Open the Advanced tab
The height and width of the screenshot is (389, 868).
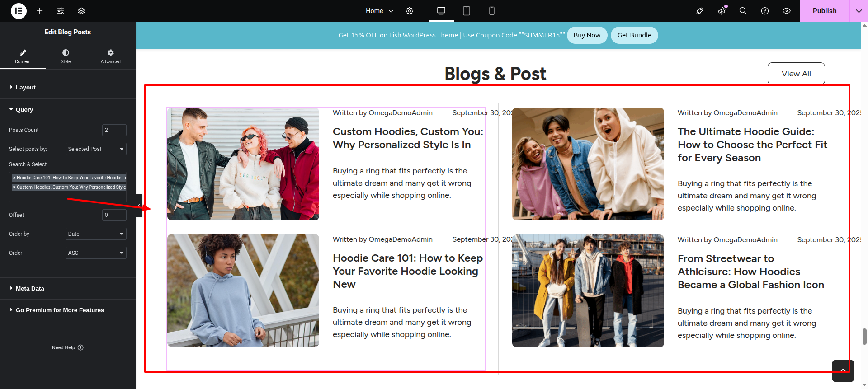(110, 56)
